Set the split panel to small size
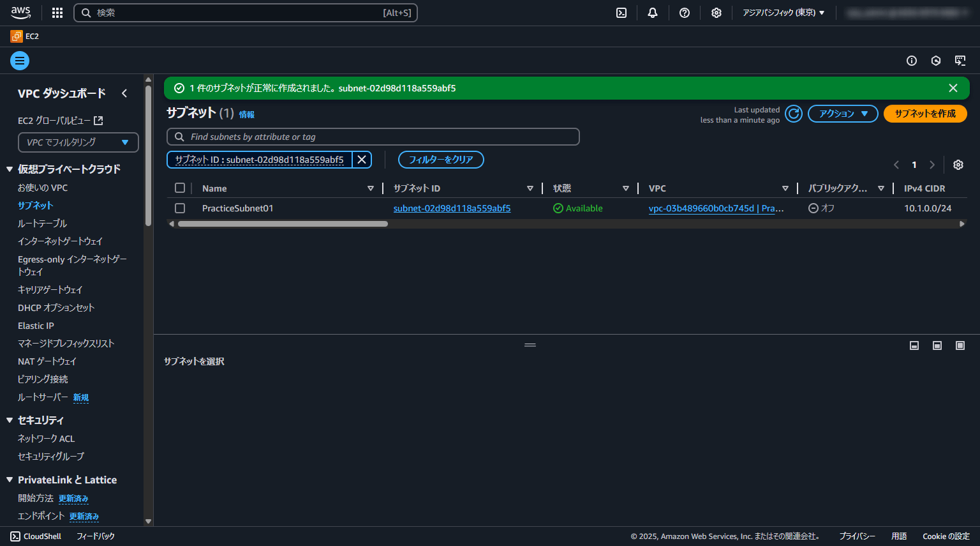 pyautogui.click(x=914, y=345)
